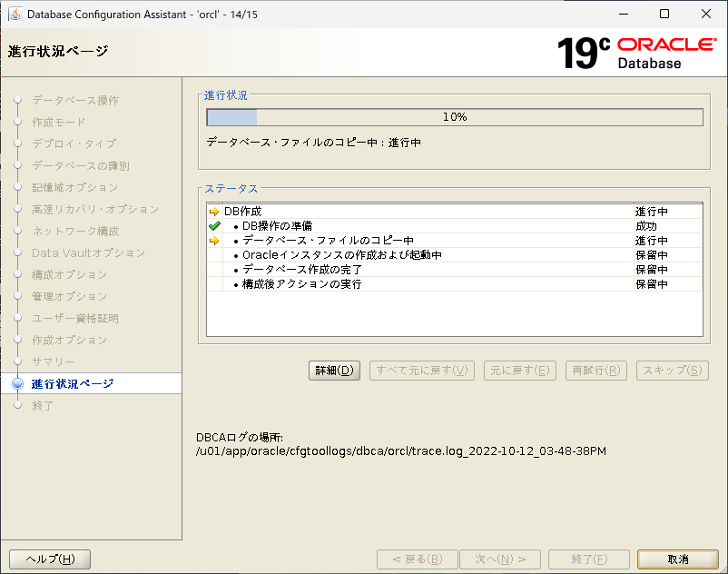728x574 pixels.
Task: Click the スキップ(S) button
Action: (673, 371)
